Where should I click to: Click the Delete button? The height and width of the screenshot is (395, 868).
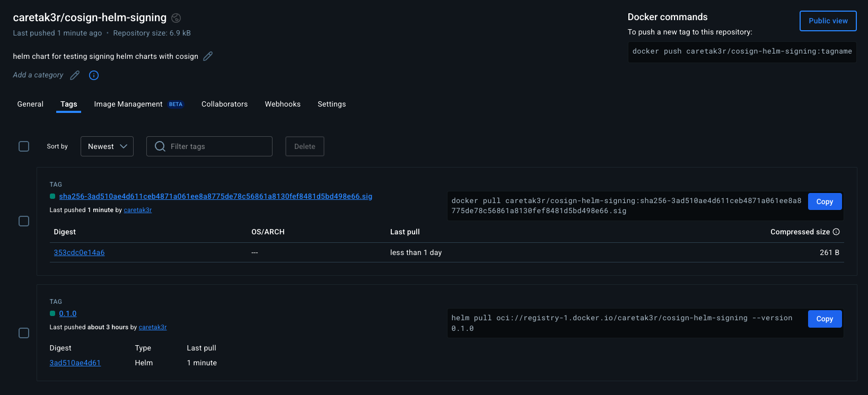pyautogui.click(x=305, y=146)
